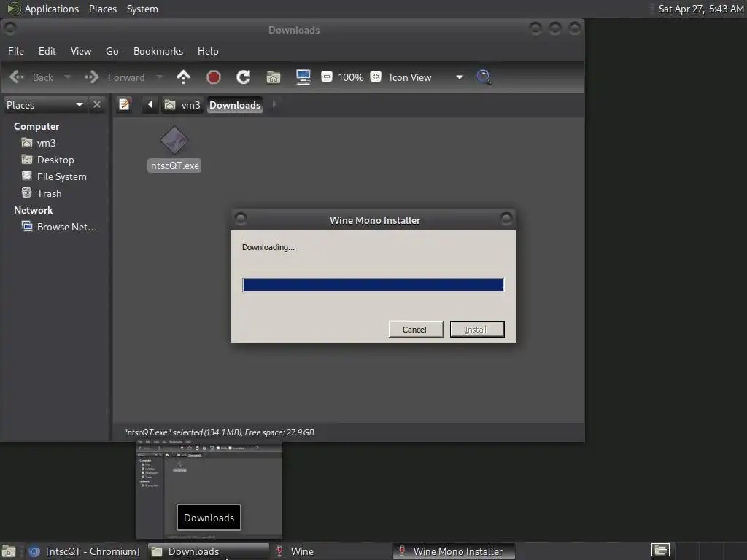Image resolution: width=747 pixels, height=560 pixels.
Task: Open the Go menu
Action: [112, 51]
